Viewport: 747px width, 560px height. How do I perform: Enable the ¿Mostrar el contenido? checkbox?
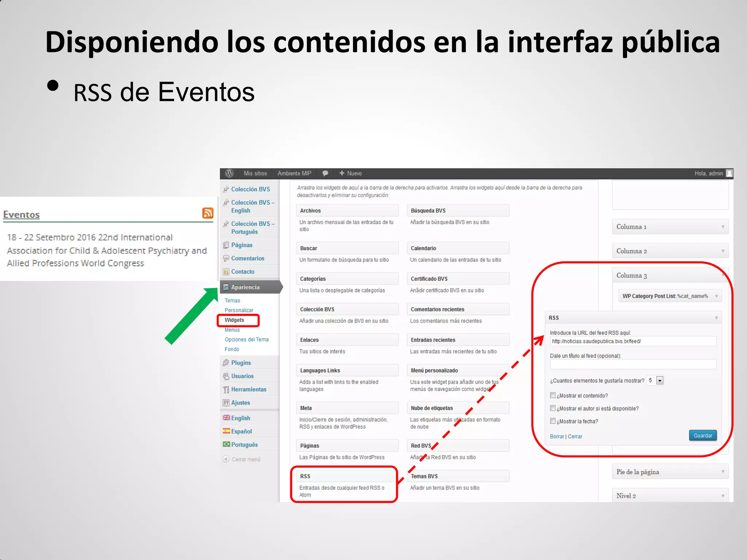[553, 395]
